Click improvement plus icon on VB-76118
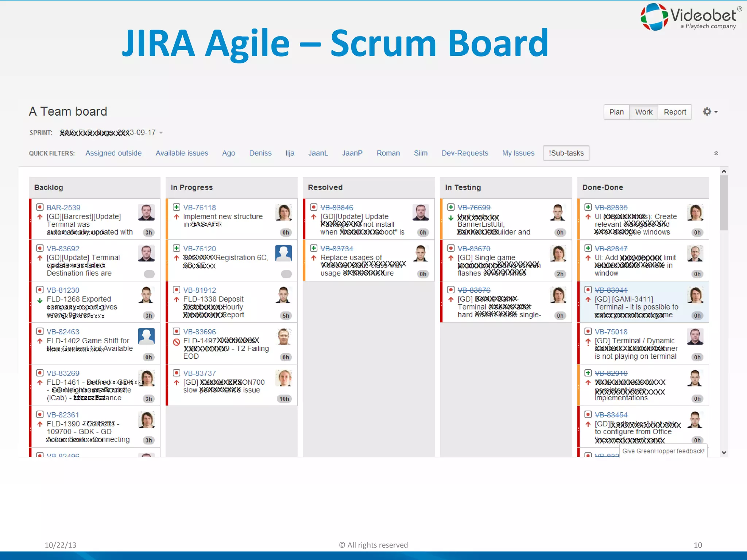Screen dimensions: 747x560 (177, 207)
